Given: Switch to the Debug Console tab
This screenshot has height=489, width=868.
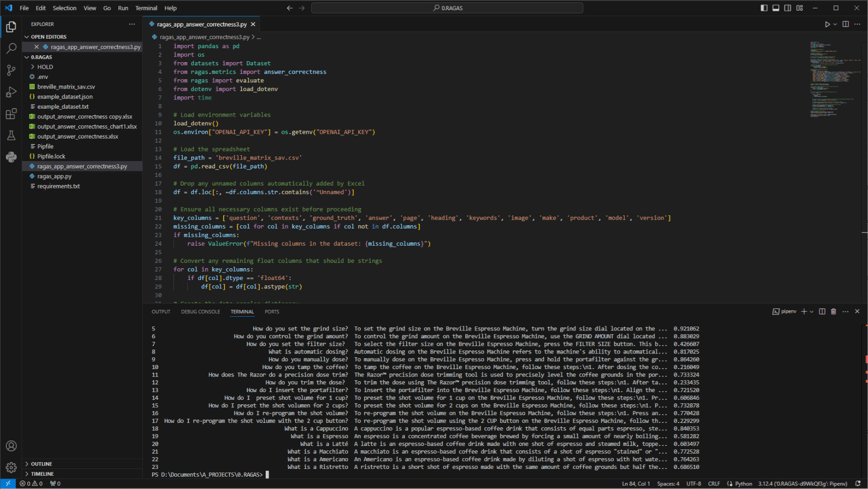Looking at the screenshot, I should [201, 312].
